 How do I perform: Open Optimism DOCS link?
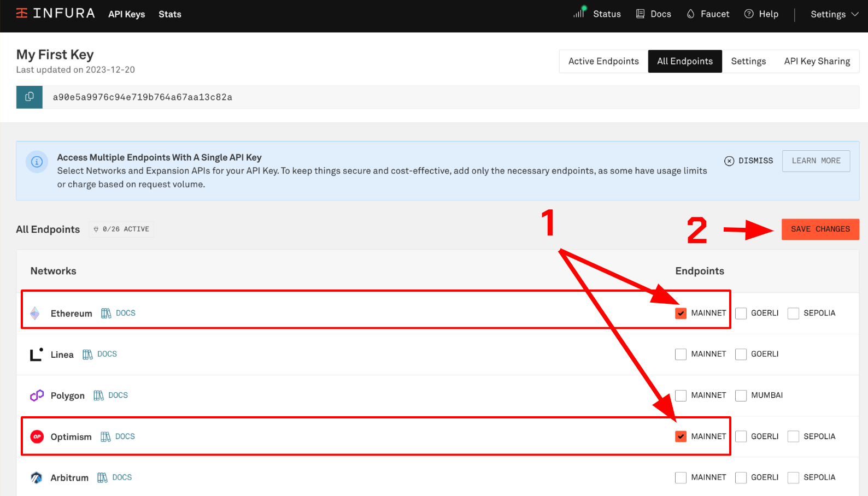[125, 436]
